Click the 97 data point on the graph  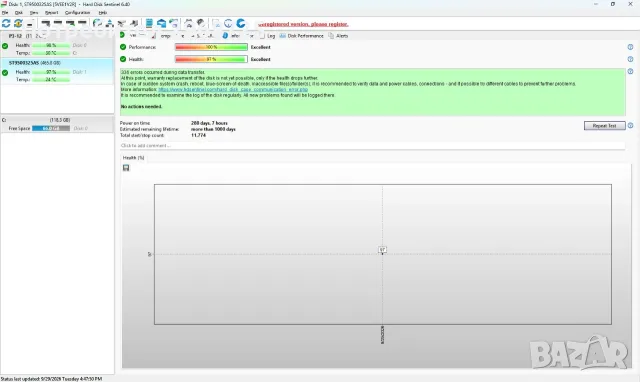[382, 249]
